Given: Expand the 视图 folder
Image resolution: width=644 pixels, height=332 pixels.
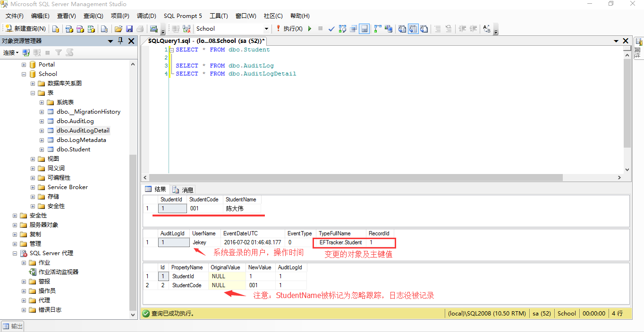Looking at the screenshot, I should pyautogui.click(x=33, y=159).
